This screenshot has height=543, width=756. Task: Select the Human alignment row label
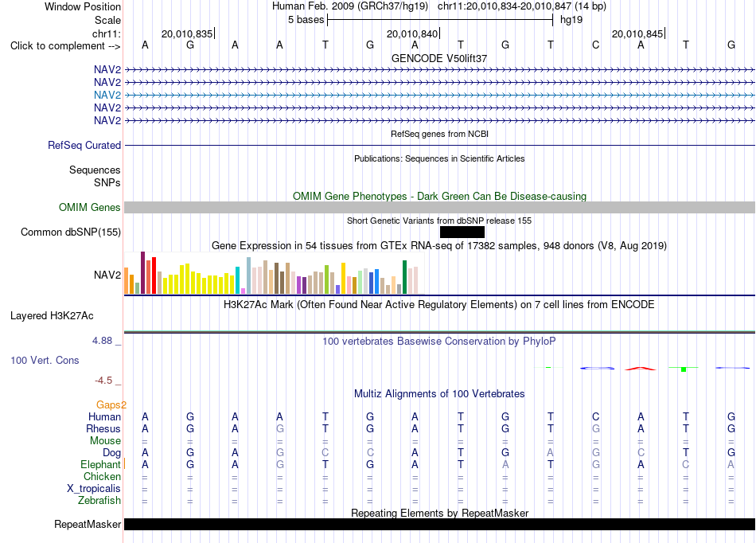(x=104, y=416)
